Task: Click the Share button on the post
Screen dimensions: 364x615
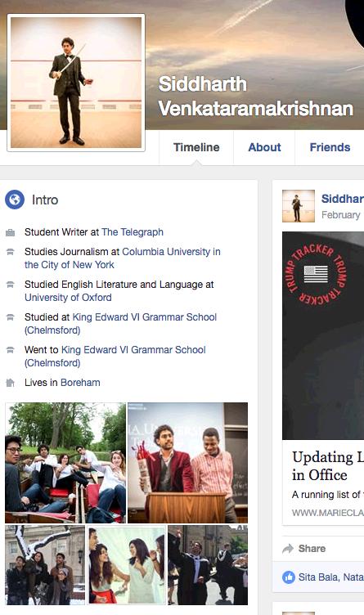Action: click(304, 548)
